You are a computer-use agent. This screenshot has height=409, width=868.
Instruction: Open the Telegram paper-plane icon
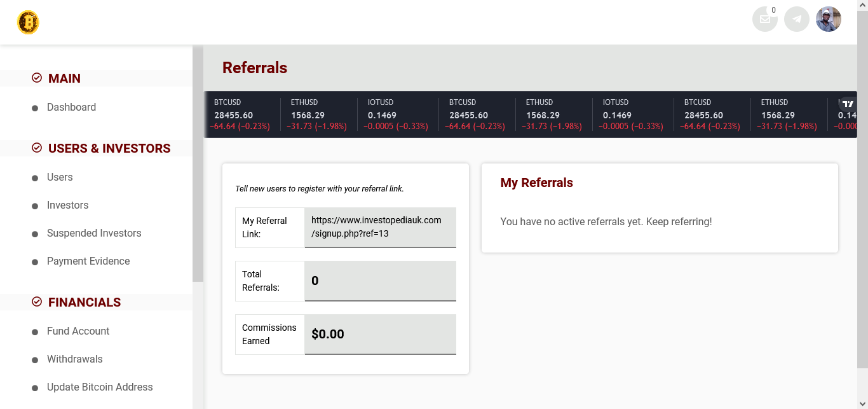point(797,19)
